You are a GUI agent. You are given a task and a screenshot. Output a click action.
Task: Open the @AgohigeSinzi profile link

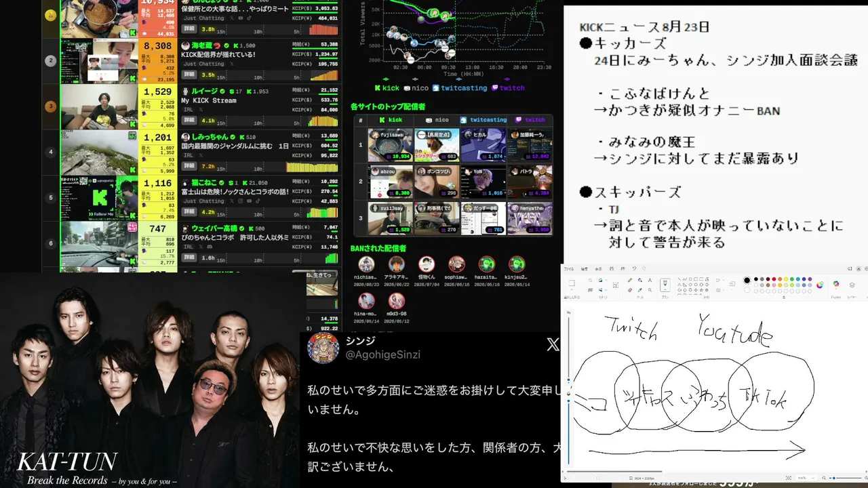383,354
